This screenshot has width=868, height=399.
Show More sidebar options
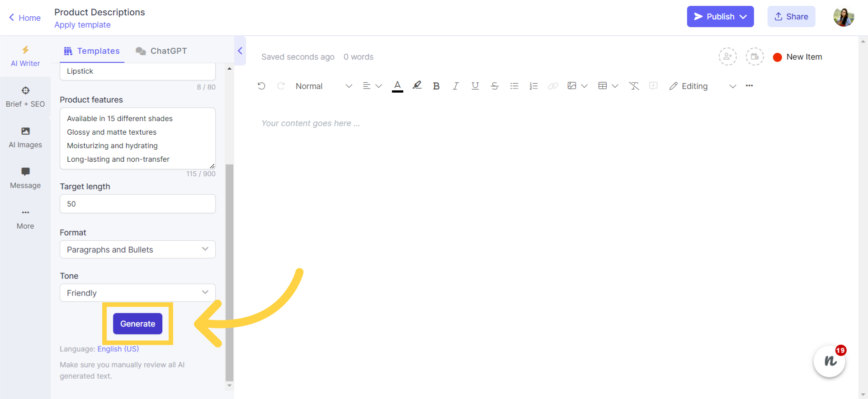[25, 219]
